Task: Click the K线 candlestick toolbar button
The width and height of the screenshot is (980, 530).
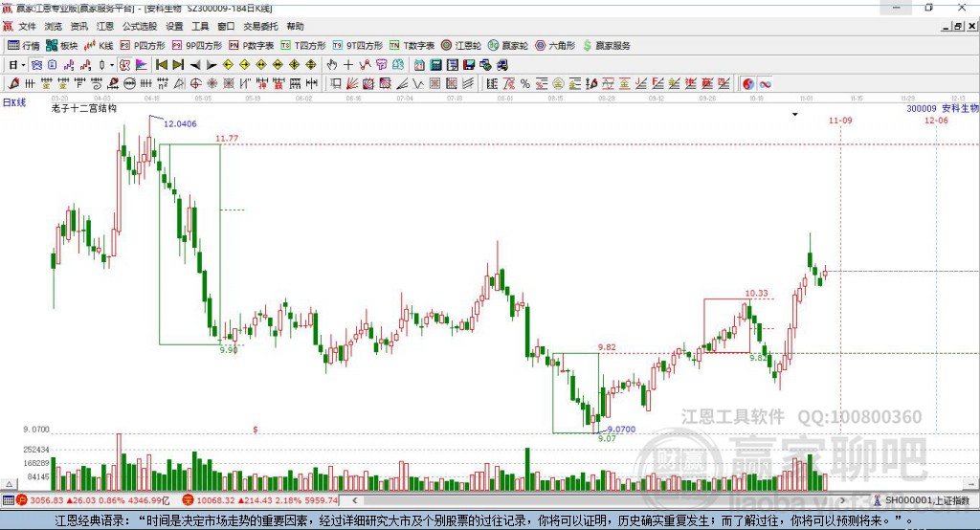Action: (99, 46)
